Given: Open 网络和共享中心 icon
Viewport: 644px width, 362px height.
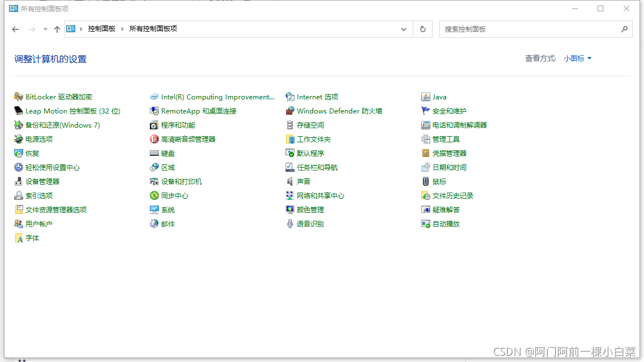Looking at the screenshot, I should click(290, 196).
